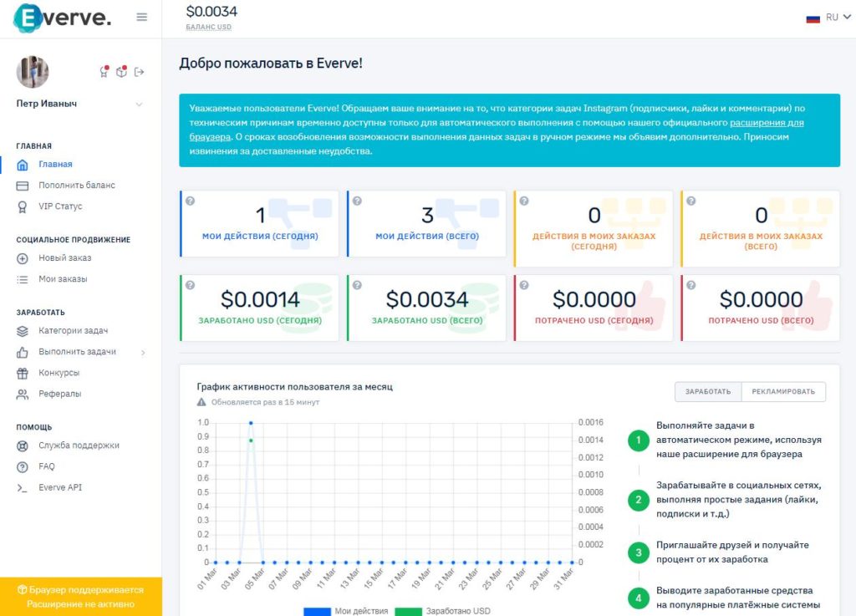856x616 pixels.
Task: Open Everve API page
Action: (60, 487)
